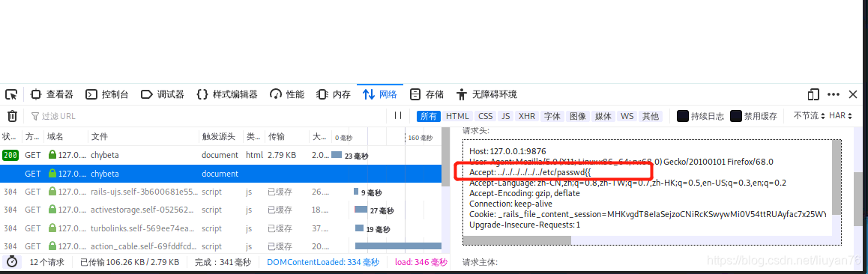Viewport: 868px width, 274px height.
Task: Filter requests by Images (图像)
Action: click(x=578, y=116)
